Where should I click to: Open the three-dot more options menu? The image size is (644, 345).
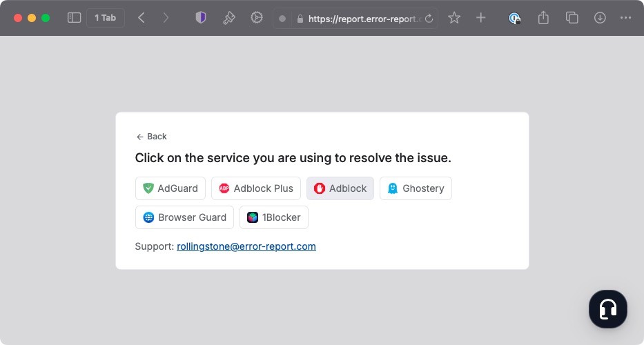click(x=625, y=18)
